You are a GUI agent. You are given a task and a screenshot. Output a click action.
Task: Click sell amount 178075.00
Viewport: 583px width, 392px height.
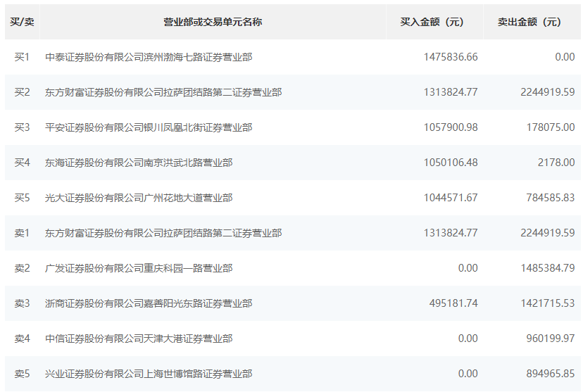pos(551,127)
